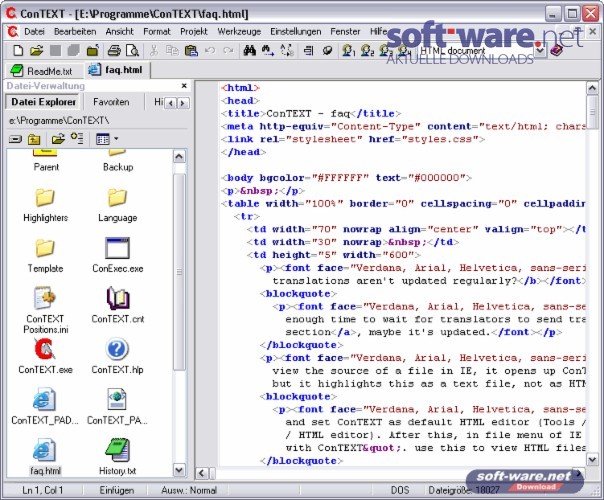Click the Find Next binoculars-arrow icon
The width and height of the screenshot is (604, 500).
pos(268,50)
